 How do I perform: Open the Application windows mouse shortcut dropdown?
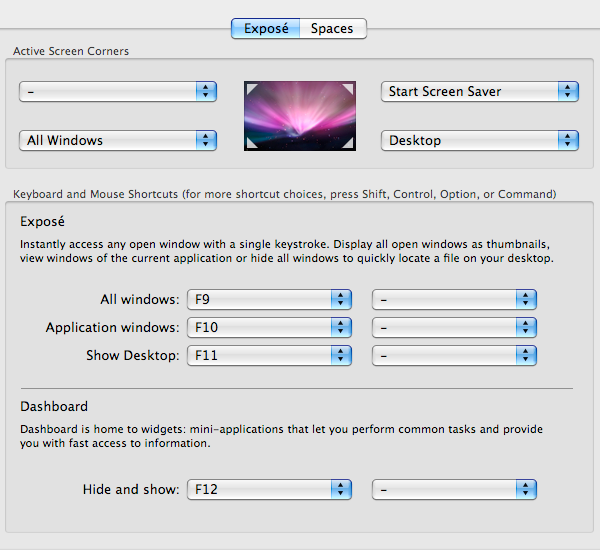(454, 327)
